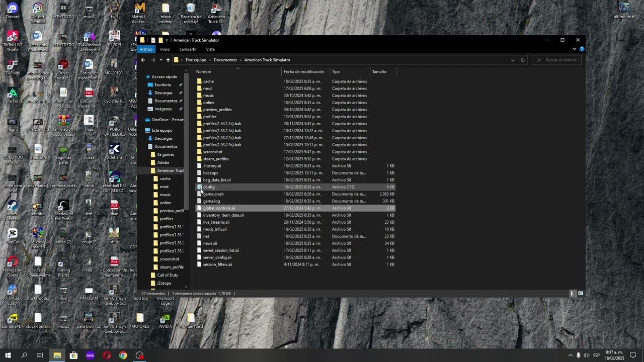Screen dimensions: 644x362
Task: Open Ubisoft Connect desktop shortcut
Action: click(38, 14)
